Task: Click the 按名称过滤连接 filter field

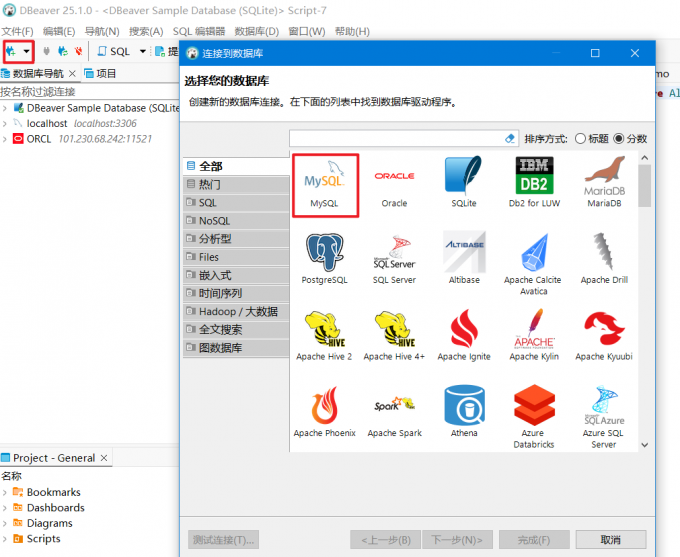Action: (x=89, y=92)
